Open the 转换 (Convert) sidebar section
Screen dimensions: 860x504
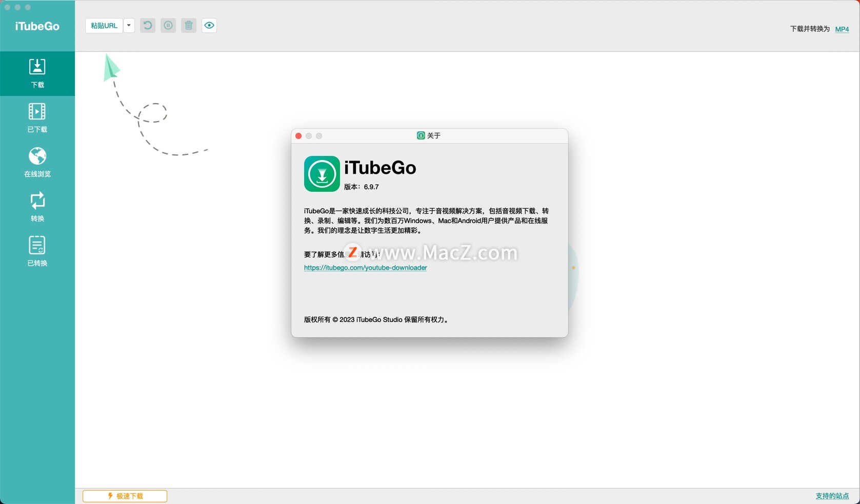point(37,207)
